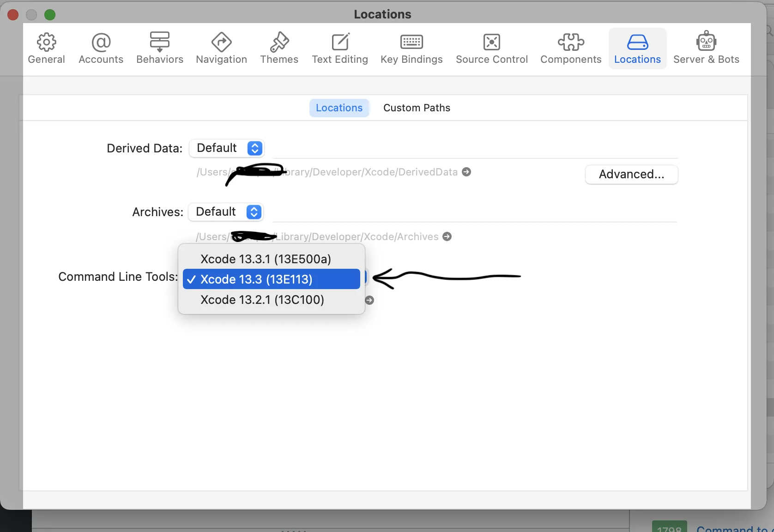Reveal Archives folder in Finder arrow
This screenshot has width=774, height=532.
pyautogui.click(x=447, y=236)
